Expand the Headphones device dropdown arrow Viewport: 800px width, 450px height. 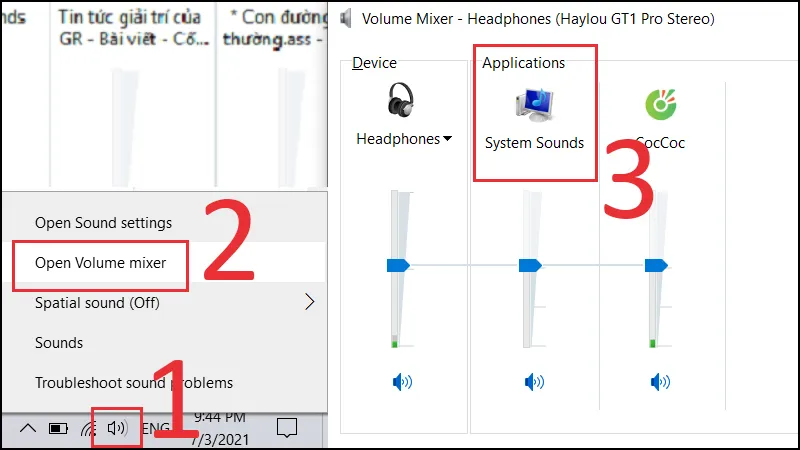coord(447,139)
